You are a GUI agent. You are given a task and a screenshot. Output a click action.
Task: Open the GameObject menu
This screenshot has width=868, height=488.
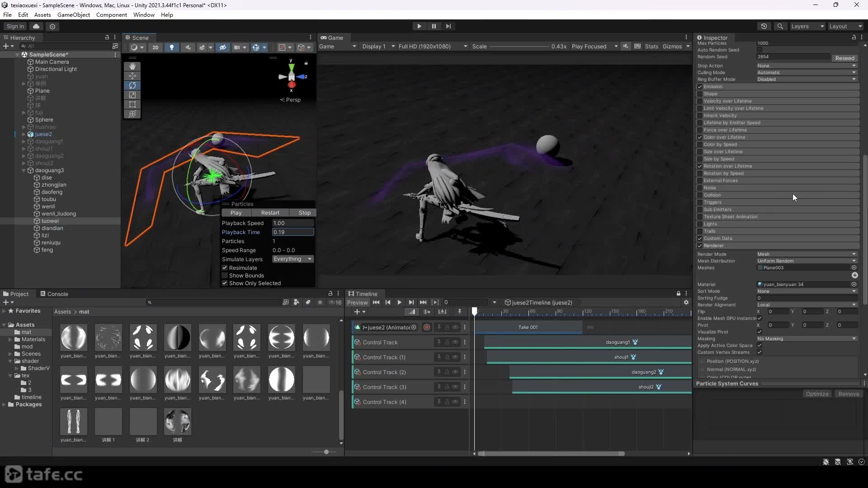point(74,15)
